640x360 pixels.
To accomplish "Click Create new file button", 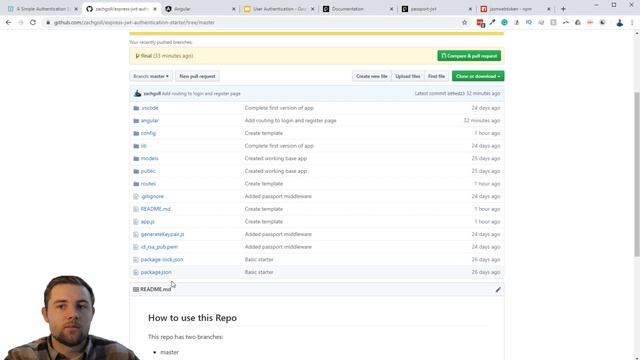I will pyautogui.click(x=371, y=76).
